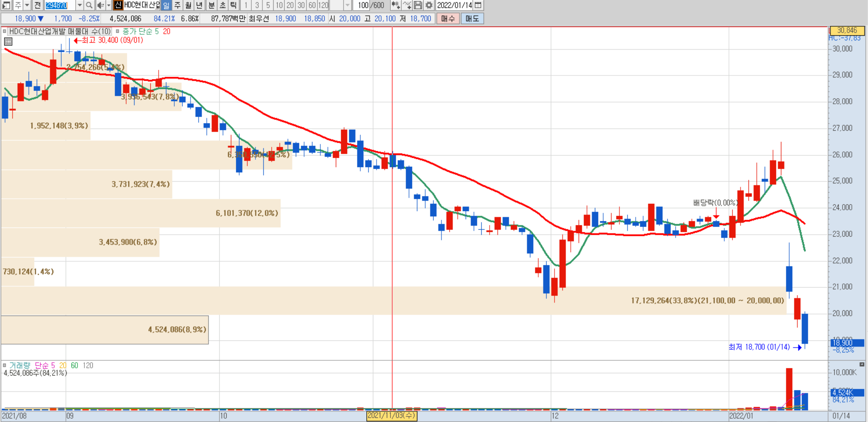Viewport: 868px width, 422px height.
Task: Switch to the monthly 월 chart period
Action: click(188, 5)
